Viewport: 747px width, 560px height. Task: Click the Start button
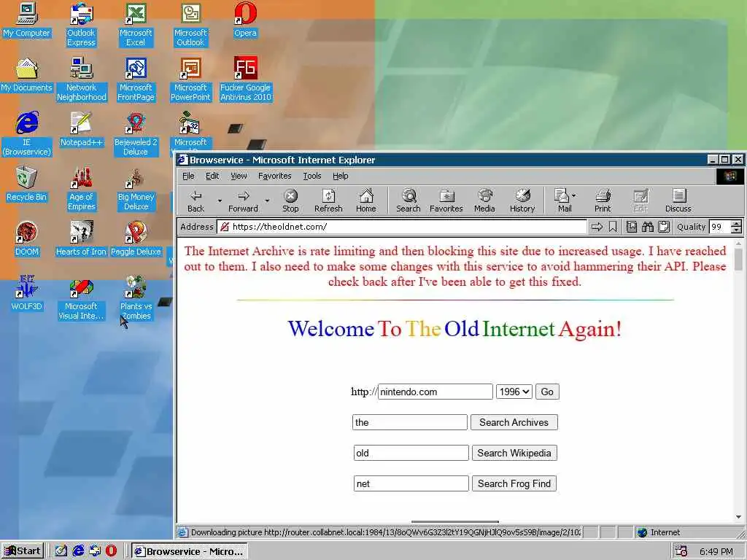click(23, 551)
